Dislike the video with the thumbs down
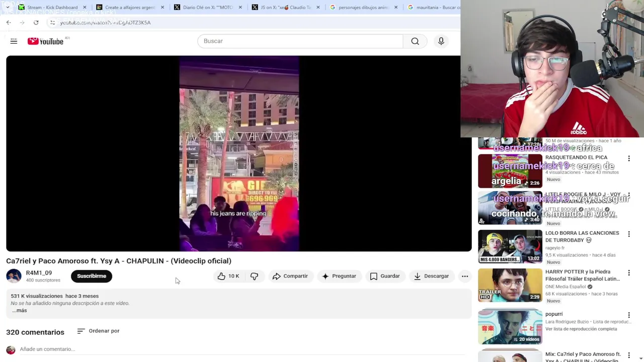Image resolution: width=644 pixels, height=362 pixels. pos(254,276)
